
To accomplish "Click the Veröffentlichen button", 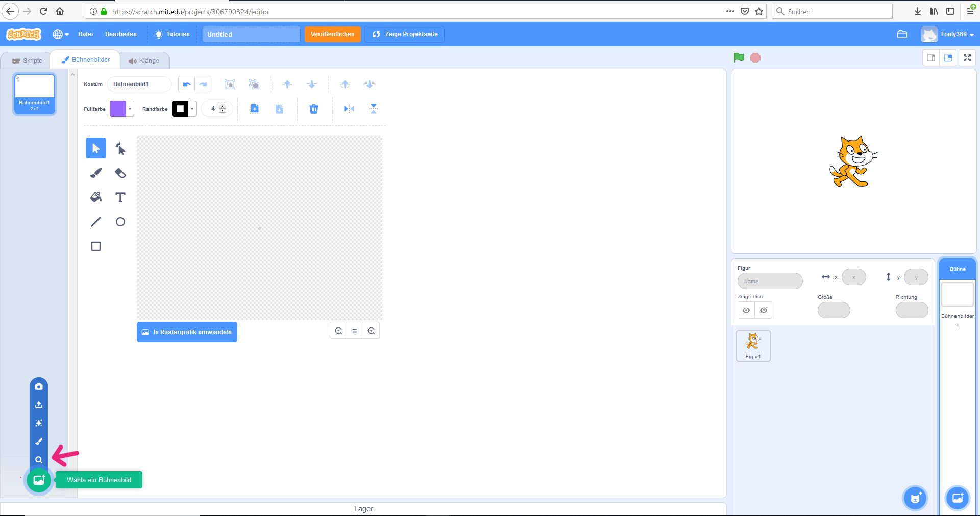I will 332,34.
